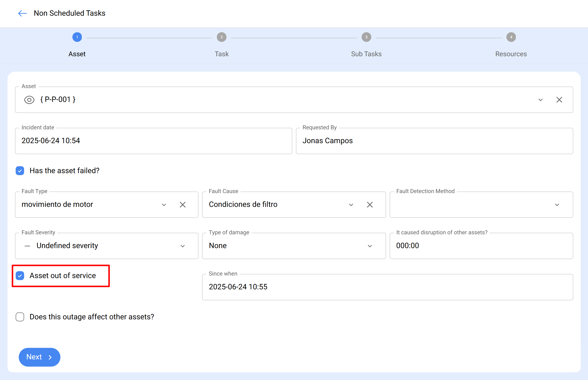The height and width of the screenshot is (380, 588).
Task: Click the back arrow to leave Non Scheduled Tasks
Action: tap(22, 13)
